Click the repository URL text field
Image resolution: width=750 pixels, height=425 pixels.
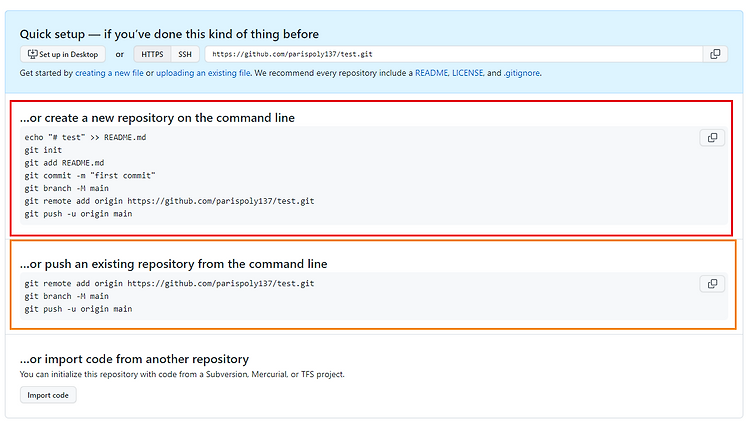(454, 54)
